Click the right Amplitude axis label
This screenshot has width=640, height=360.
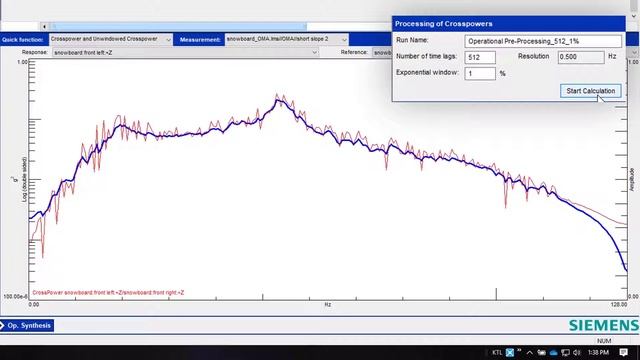pyautogui.click(x=632, y=180)
